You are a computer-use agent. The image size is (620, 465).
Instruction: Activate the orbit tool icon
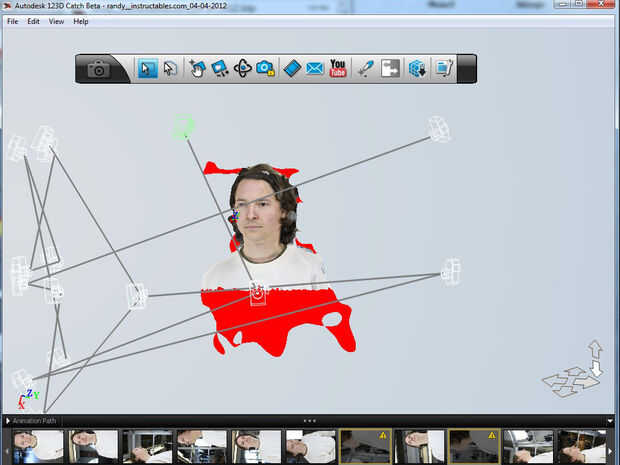(x=243, y=68)
